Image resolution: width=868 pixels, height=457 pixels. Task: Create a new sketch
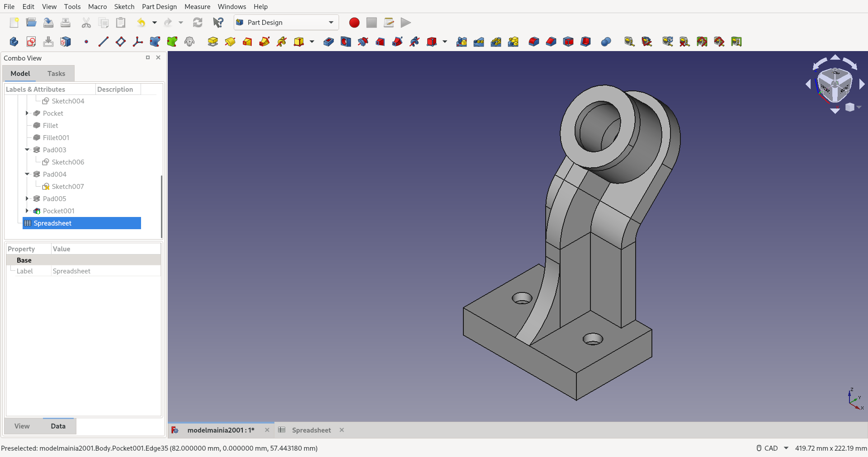31,42
